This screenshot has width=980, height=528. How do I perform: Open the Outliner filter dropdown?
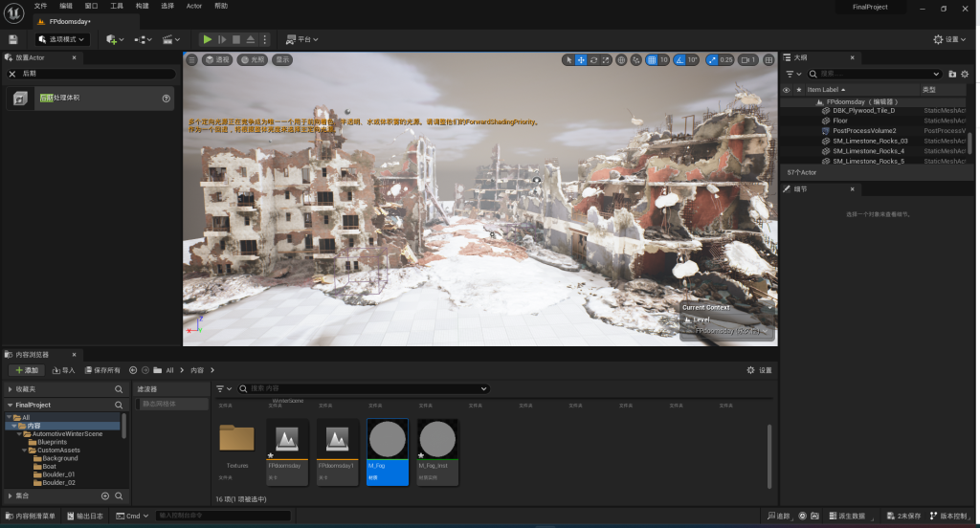click(x=793, y=74)
